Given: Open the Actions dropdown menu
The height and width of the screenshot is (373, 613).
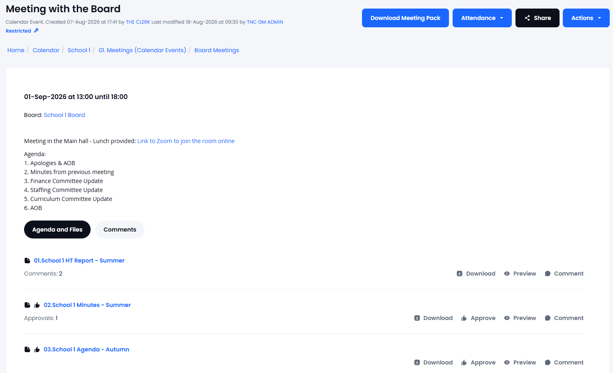Looking at the screenshot, I should click(x=586, y=18).
